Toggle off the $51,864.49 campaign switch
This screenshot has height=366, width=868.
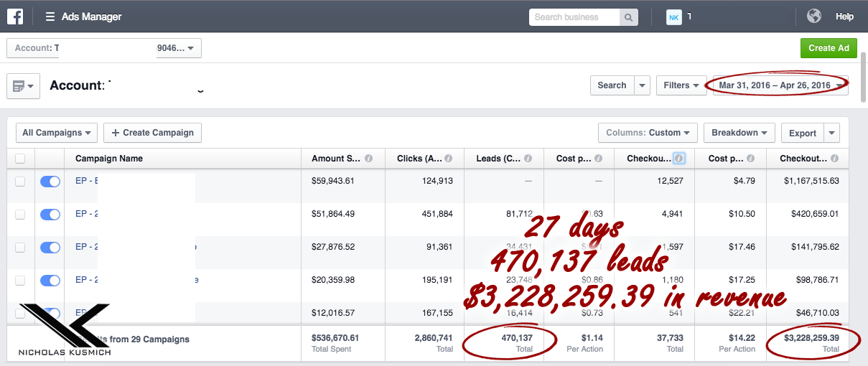(x=50, y=214)
